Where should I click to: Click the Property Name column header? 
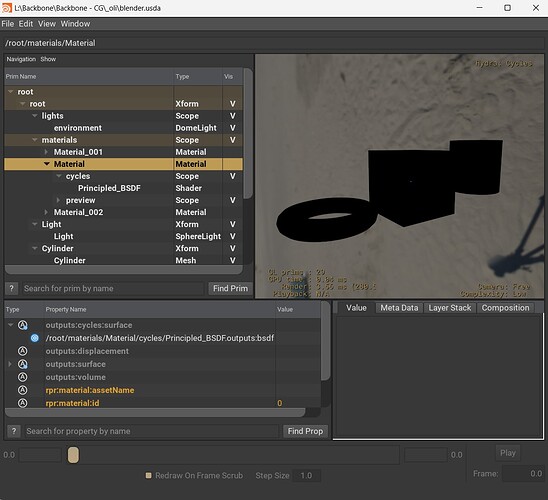pos(159,310)
